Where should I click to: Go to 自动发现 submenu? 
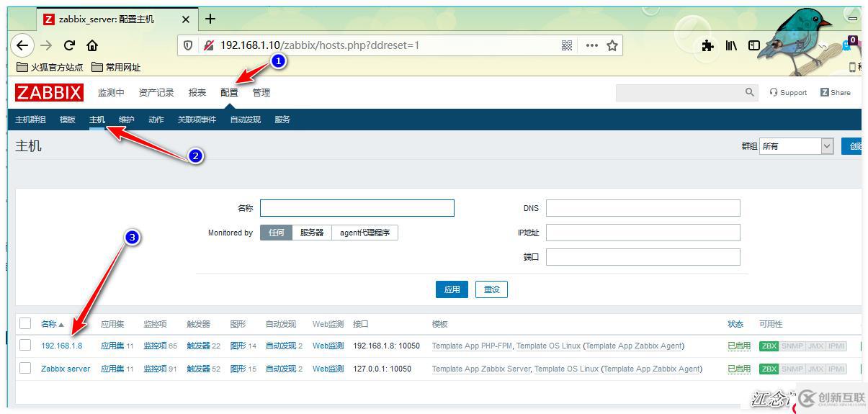tap(245, 120)
